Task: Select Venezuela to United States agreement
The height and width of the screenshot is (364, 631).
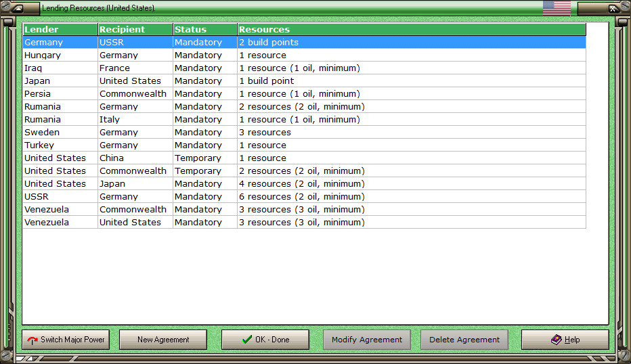Action: [x=304, y=223]
